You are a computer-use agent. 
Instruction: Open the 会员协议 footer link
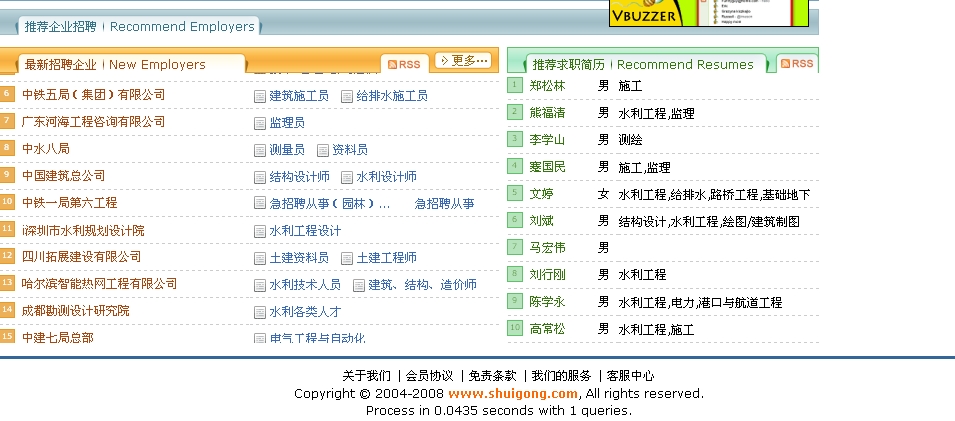[429, 375]
